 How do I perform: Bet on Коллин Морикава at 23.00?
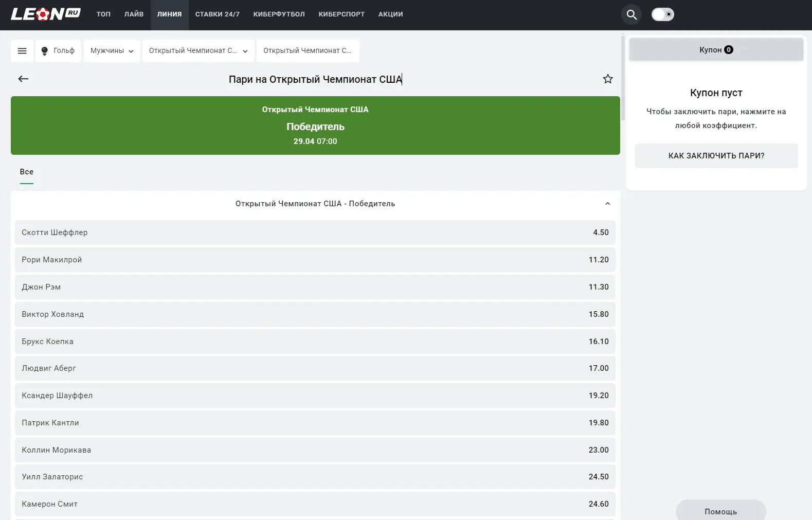pos(315,450)
